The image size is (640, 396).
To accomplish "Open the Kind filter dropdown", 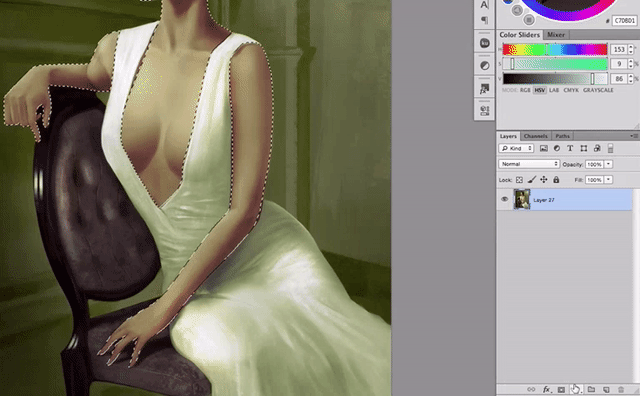I will pyautogui.click(x=516, y=149).
